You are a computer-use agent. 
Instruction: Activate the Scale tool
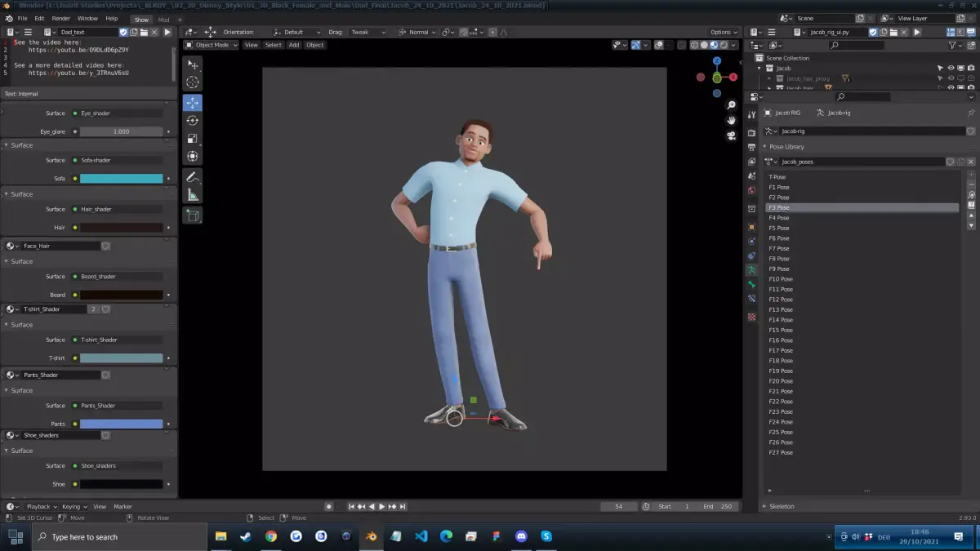pyautogui.click(x=193, y=139)
